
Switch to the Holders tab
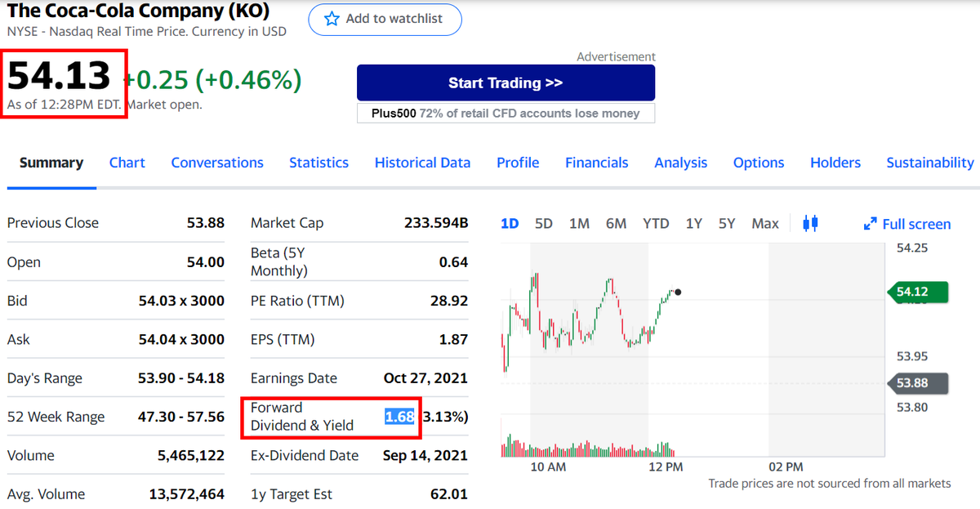point(835,163)
